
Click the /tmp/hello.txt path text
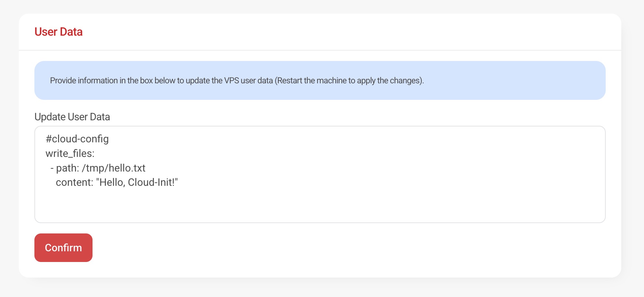click(x=114, y=168)
